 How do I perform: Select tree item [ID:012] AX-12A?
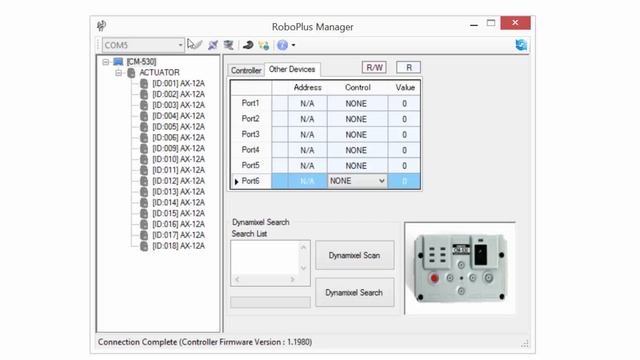click(178, 181)
